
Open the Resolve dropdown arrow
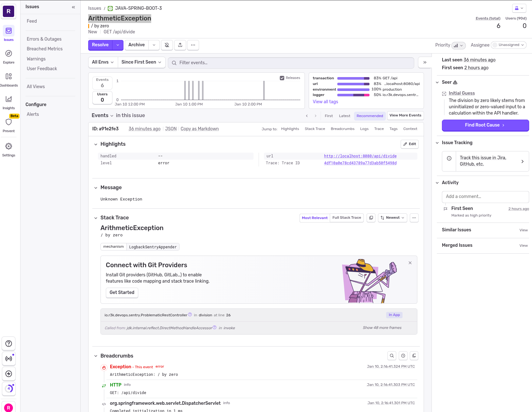point(118,45)
